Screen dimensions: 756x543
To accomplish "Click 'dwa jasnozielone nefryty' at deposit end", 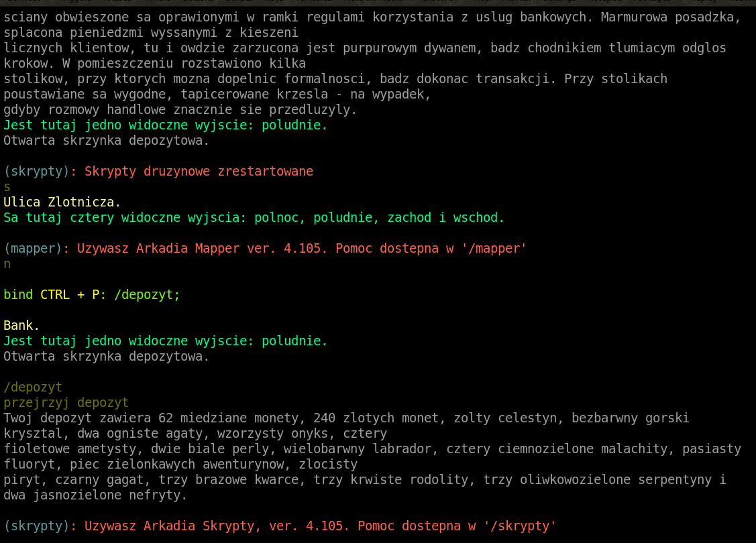I will (x=94, y=495).
